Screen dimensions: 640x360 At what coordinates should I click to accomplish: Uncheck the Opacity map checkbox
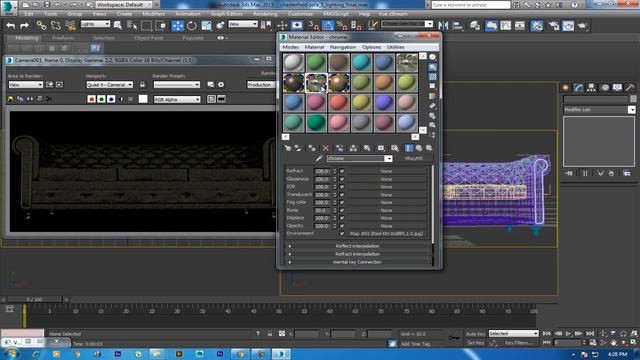coord(342,226)
